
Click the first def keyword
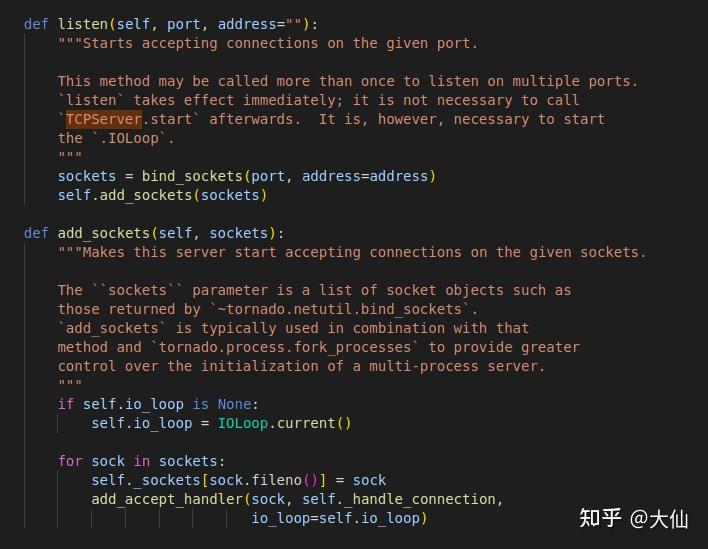36,24
